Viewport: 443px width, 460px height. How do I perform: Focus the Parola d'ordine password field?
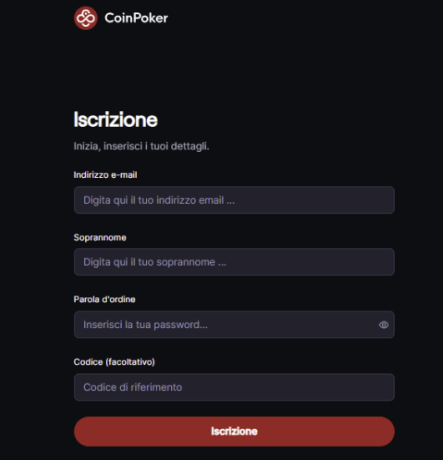coord(234,325)
